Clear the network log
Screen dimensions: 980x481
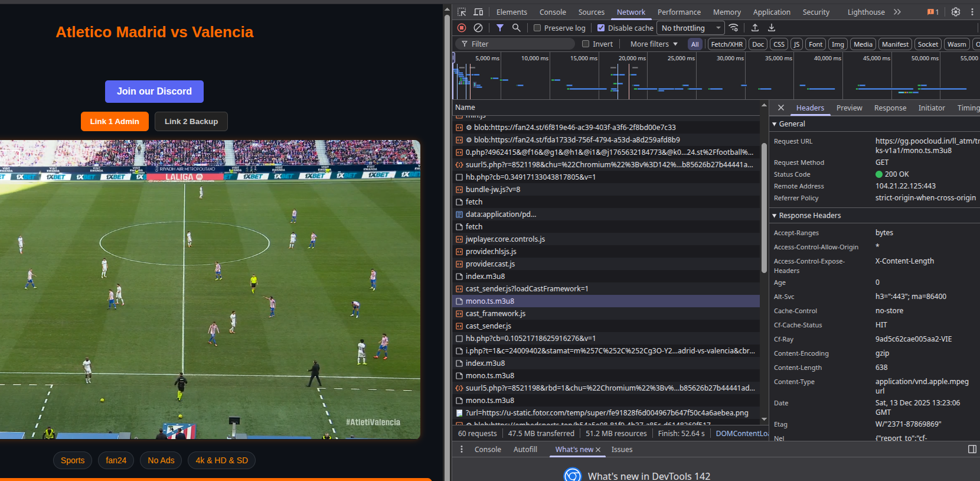coord(478,28)
